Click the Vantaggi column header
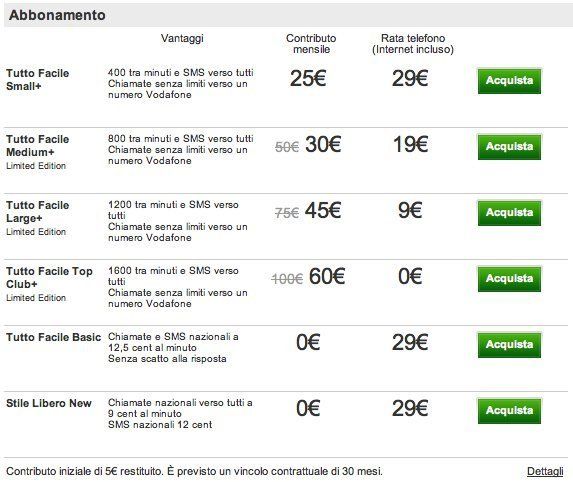This screenshot has width=573, height=482. pyautogui.click(x=182, y=38)
